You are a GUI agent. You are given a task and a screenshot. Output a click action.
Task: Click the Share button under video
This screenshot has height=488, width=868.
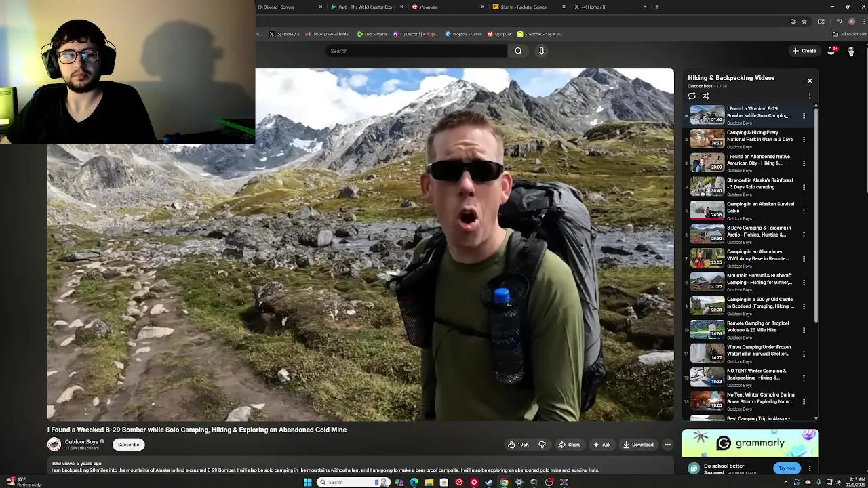pos(570,445)
